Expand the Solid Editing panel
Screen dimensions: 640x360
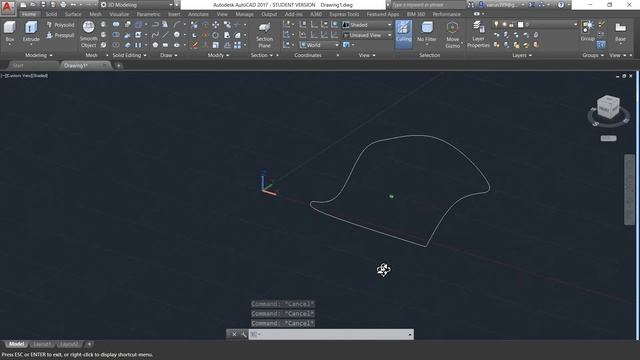129,55
